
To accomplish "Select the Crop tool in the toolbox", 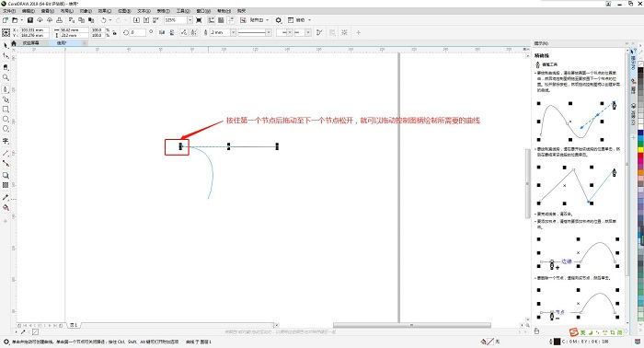I will click(x=6, y=66).
